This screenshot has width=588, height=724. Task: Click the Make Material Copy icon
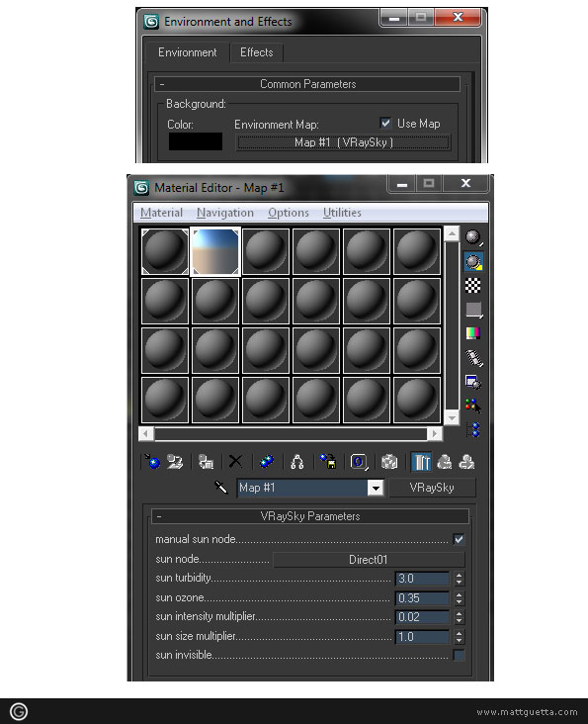[x=267, y=461]
